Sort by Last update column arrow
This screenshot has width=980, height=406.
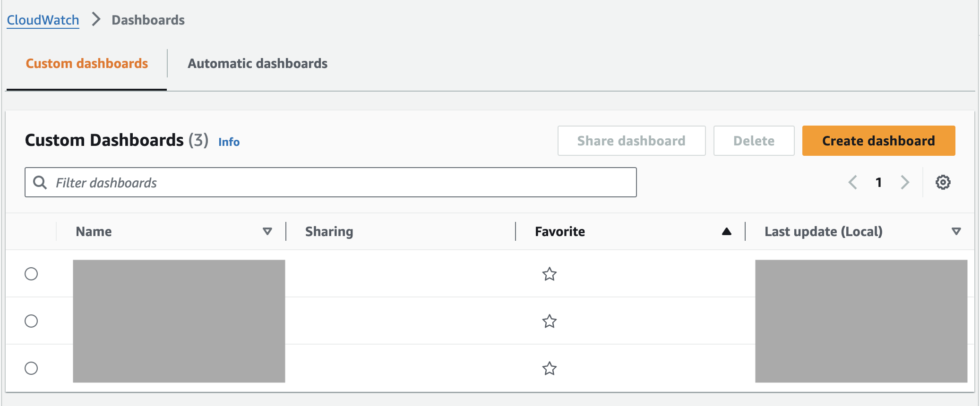point(956,231)
